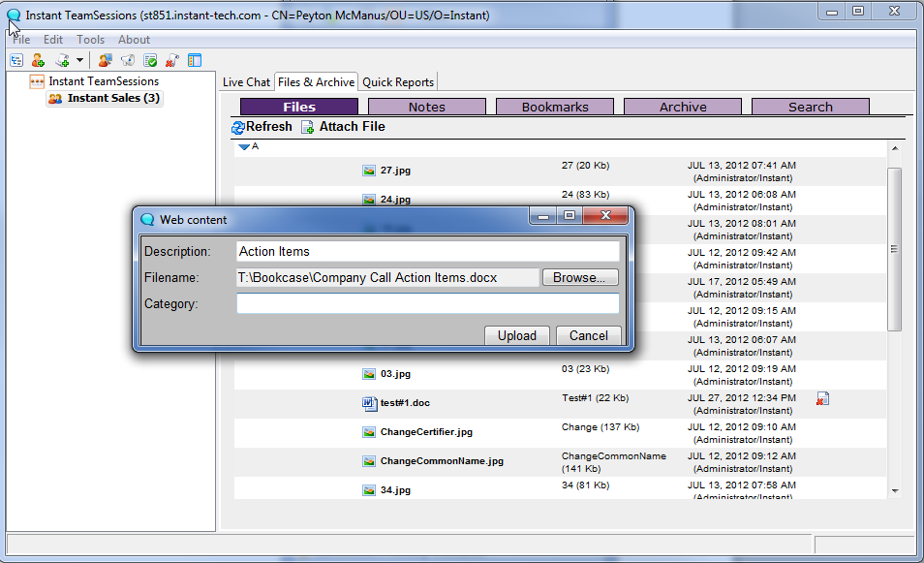Switch to the Live Chat tab

(246, 82)
